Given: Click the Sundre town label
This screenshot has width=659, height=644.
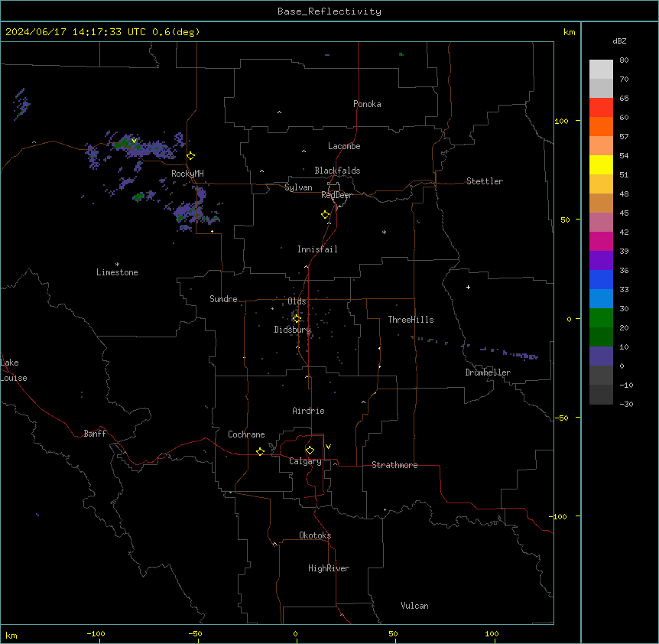Looking at the screenshot, I should [223, 299].
